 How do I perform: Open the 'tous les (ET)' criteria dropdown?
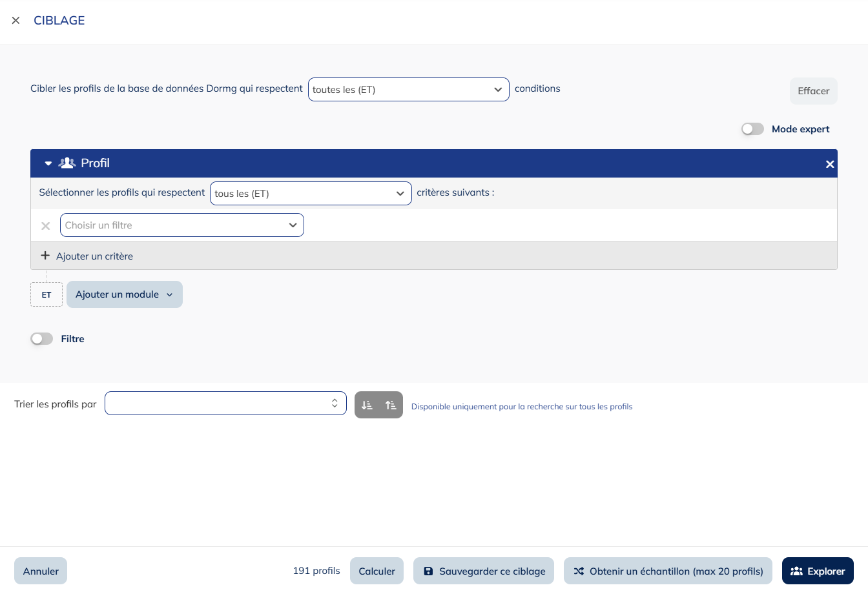pos(311,194)
